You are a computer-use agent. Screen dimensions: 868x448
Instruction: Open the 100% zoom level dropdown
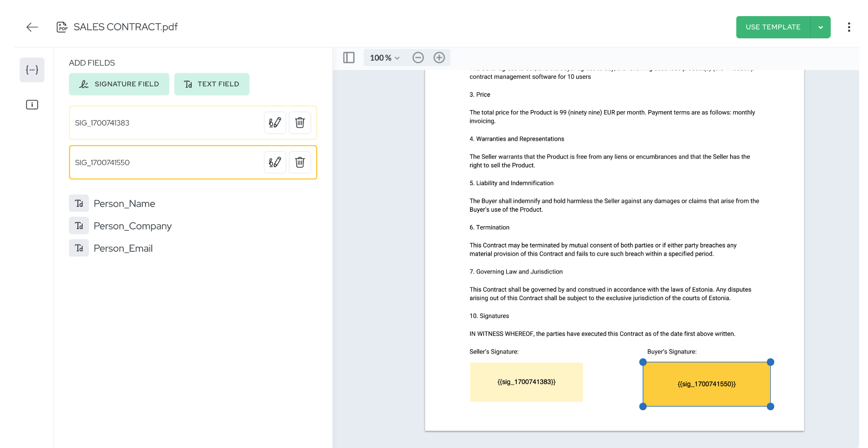click(385, 58)
